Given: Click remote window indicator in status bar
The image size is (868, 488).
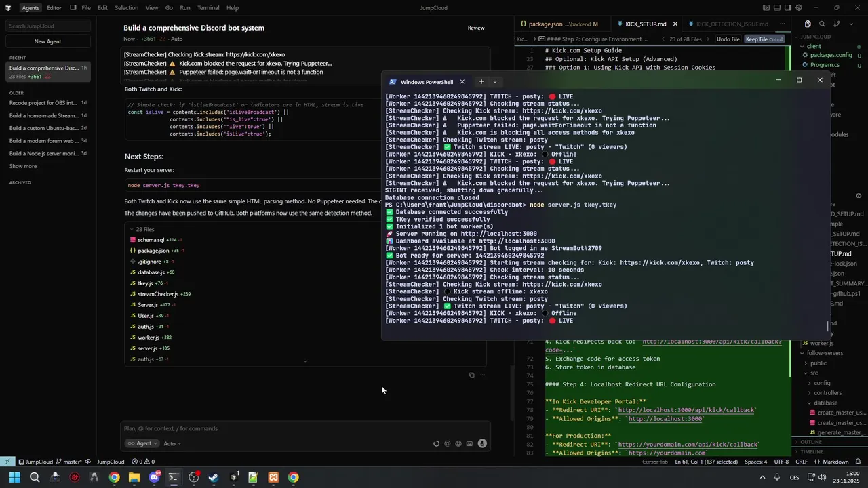Looking at the screenshot, I should point(7,462).
